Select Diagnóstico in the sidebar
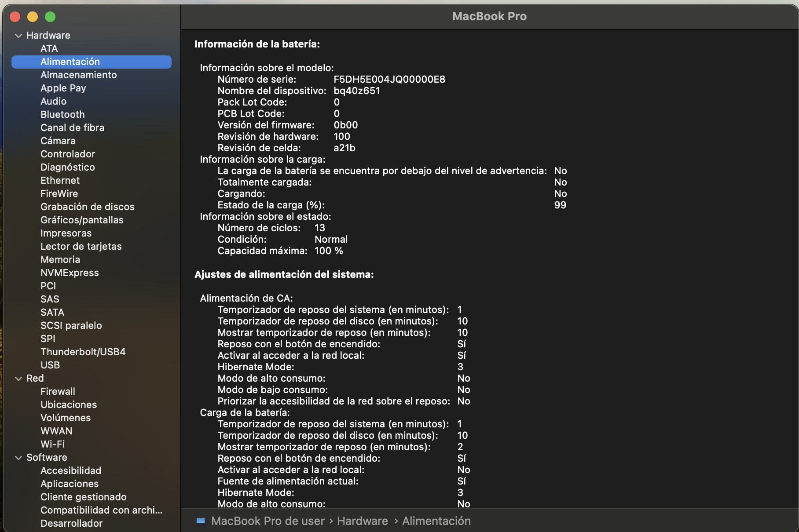Image resolution: width=799 pixels, height=532 pixels. coord(68,167)
